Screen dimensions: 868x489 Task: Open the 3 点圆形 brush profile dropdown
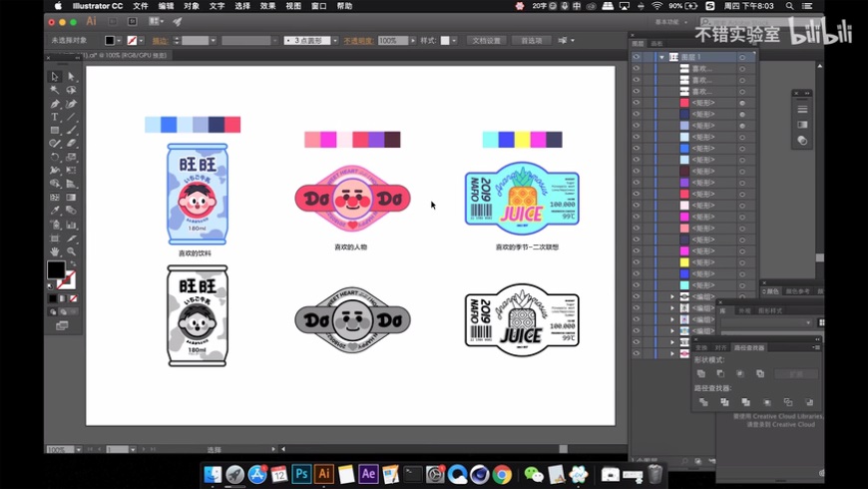(x=335, y=41)
